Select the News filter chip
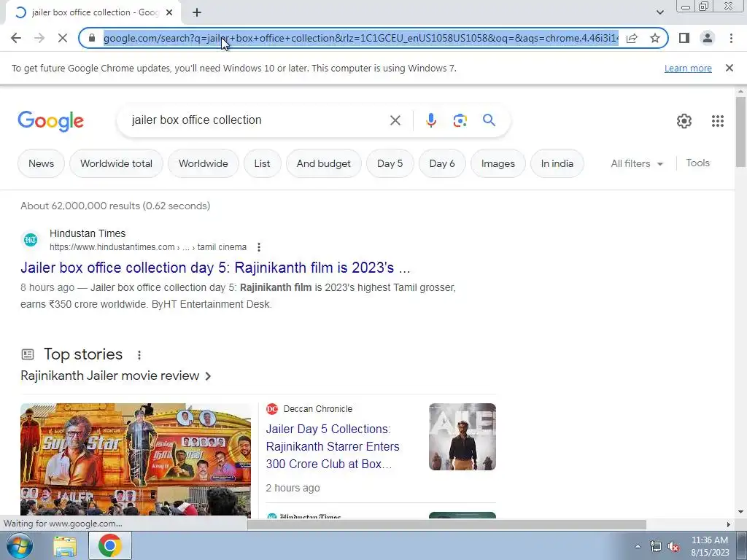The height and width of the screenshot is (560, 747). (x=41, y=163)
